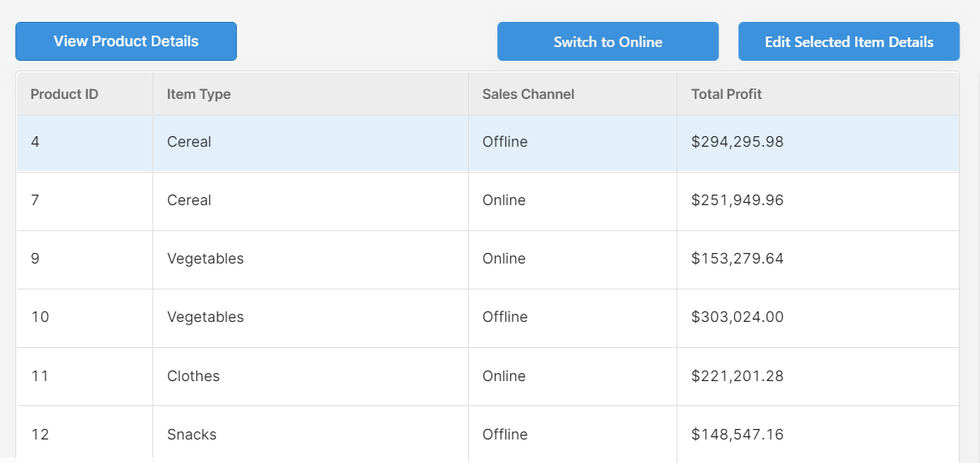
Task: Open Edit Selected Item Details
Action: click(x=849, y=41)
